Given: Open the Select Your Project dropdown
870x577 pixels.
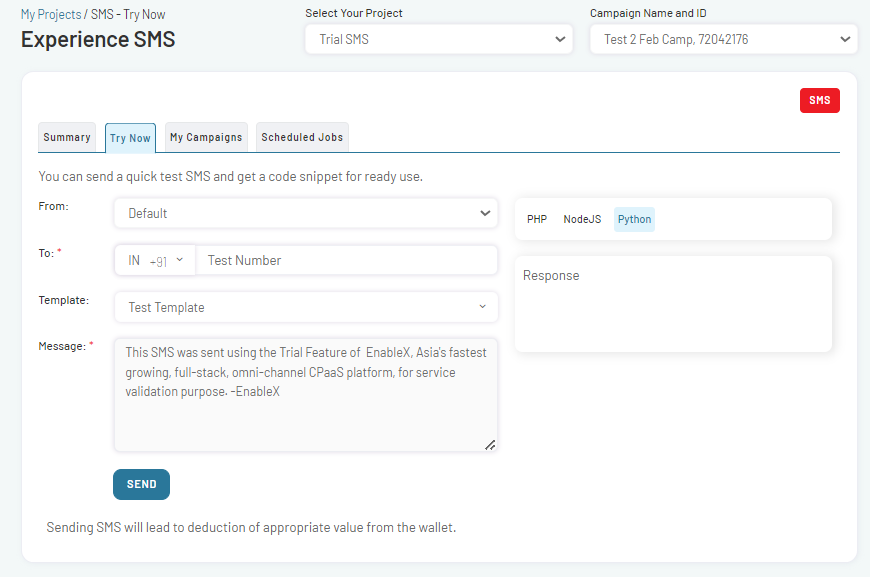Looking at the screenshot, I should pos(438,39).
